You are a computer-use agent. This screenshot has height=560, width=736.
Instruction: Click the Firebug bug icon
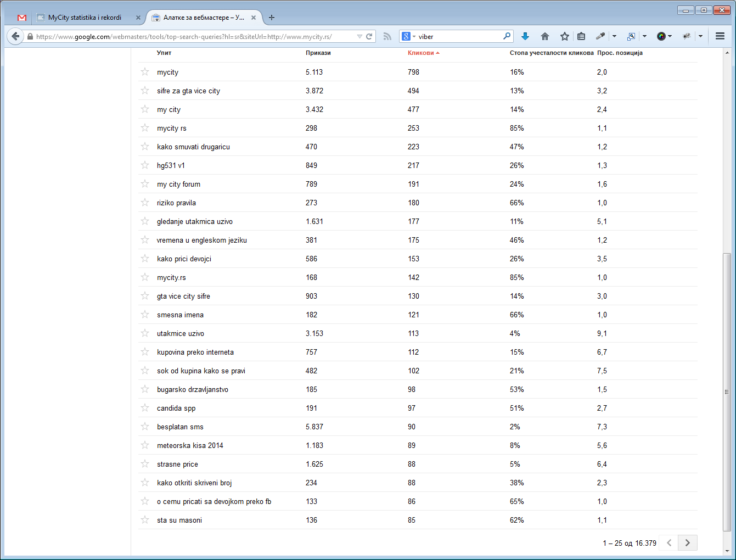click(687, 36)
